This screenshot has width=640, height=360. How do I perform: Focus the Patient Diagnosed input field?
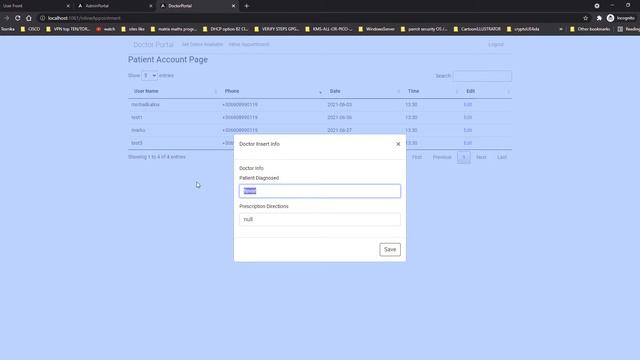(x=320, y=191)
